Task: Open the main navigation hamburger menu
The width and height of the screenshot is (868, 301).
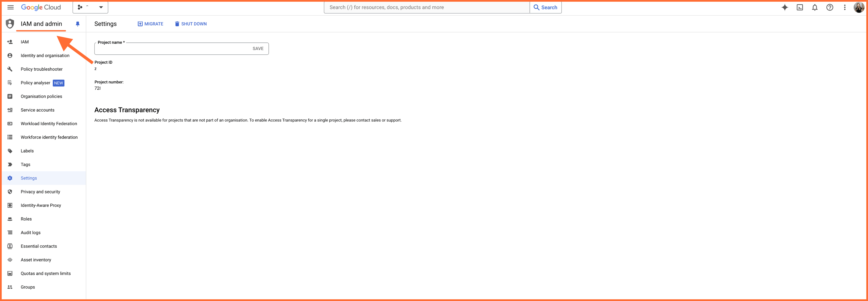Action: [x=10, y=7]
